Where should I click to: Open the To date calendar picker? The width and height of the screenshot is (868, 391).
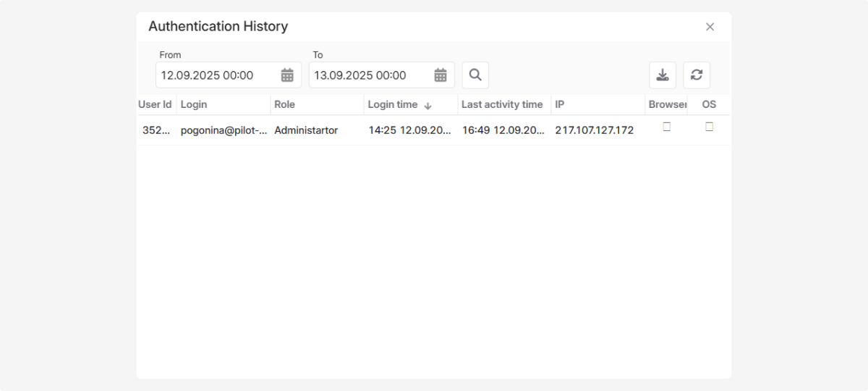[441, 75]
